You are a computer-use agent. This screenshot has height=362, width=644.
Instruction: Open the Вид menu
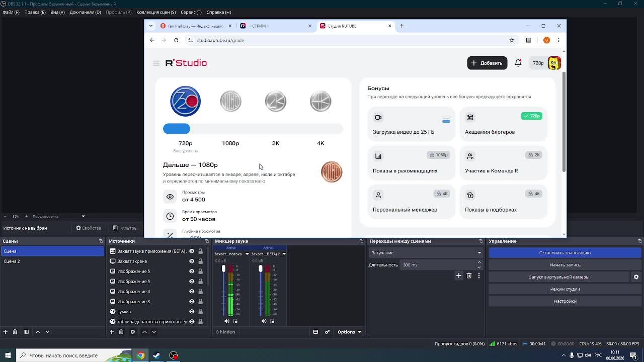pyautogui.click(x=57, y=12)
